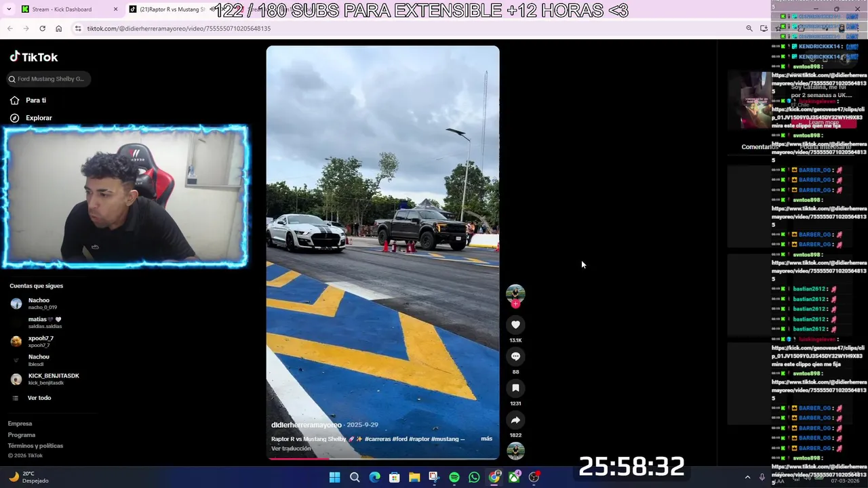868x488 pixels.
Task: Open Microsoft Store from taskbar
Action: click(394, 477)
